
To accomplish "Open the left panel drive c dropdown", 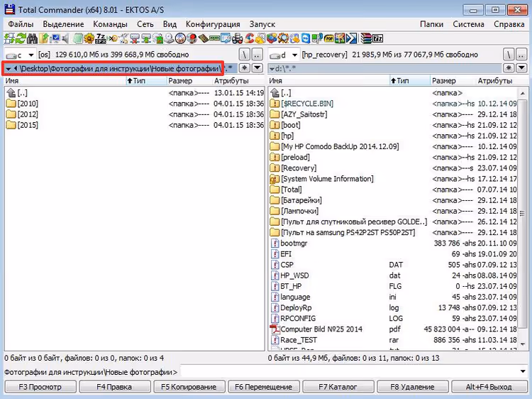I will (x=31, y=55).
